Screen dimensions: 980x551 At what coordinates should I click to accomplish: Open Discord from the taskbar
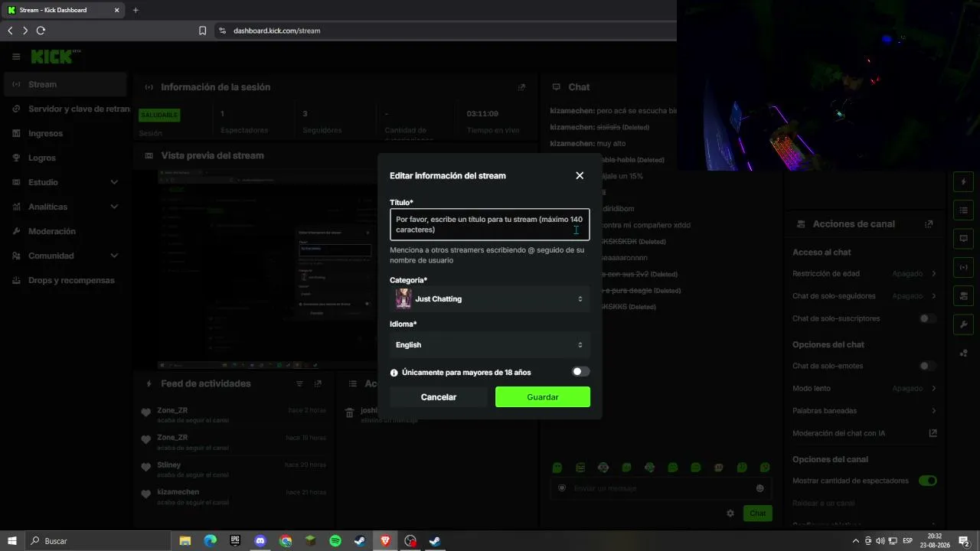(x=260, y=541)
